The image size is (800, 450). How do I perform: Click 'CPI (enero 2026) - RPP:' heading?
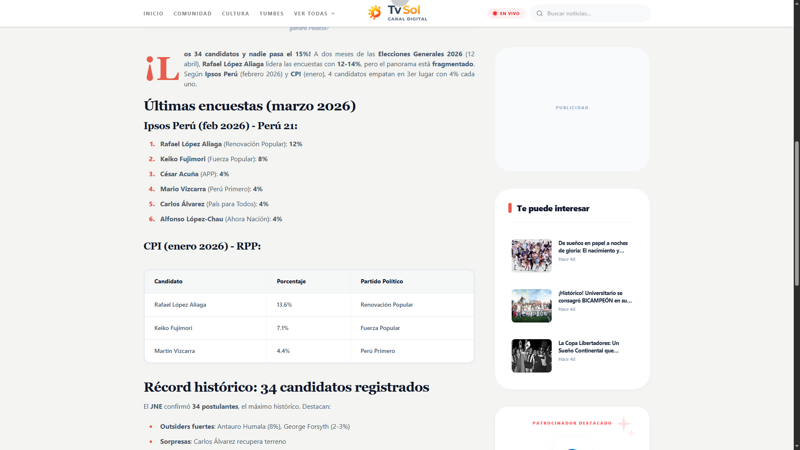pos(202,246)
